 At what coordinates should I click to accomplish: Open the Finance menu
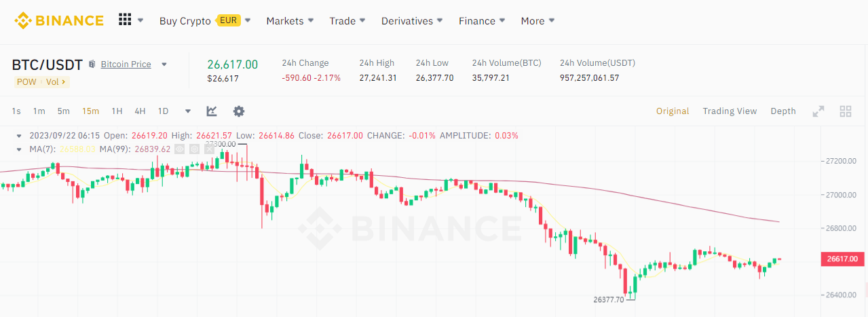click(x=477, y=20)
